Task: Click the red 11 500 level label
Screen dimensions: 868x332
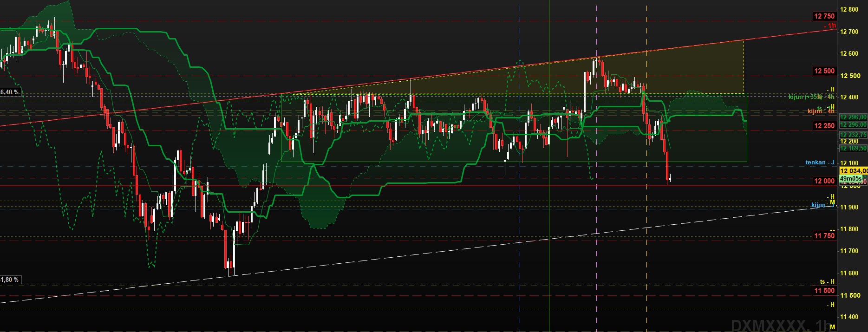Action: 824,291
